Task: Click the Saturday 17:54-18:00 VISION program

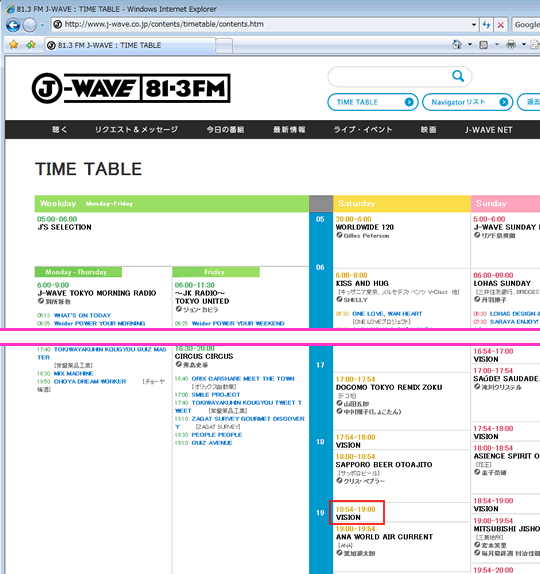Action: (x=348, y=446)
